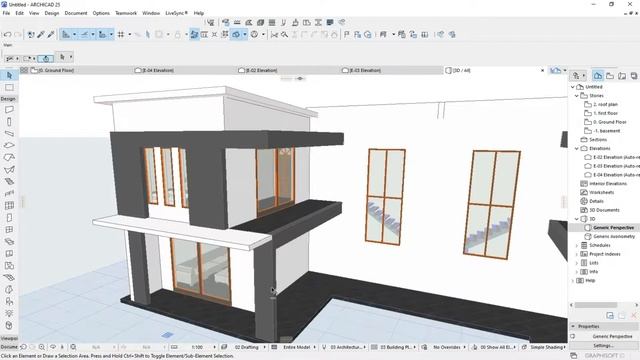640x360 pixels.
Task: Select Publisher Sets icon in navigator
Action: tap(633, 76)
